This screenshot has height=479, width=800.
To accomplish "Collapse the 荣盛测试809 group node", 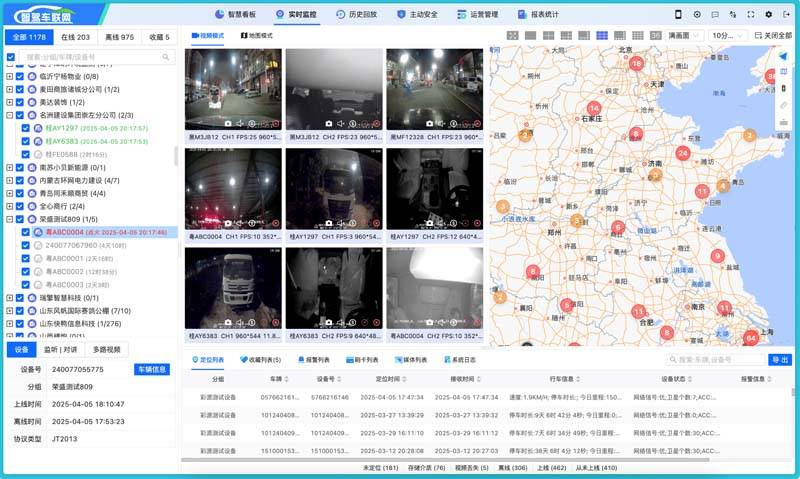I will [9, 219].
